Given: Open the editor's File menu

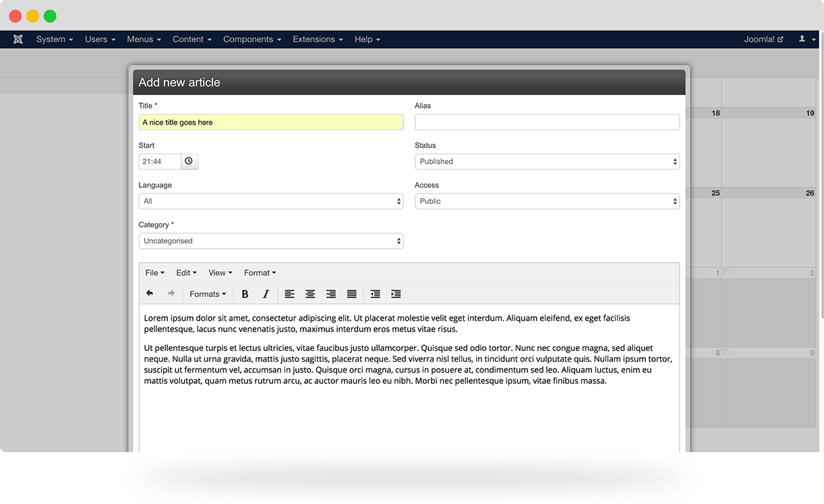Looking at the screenshot, I should coord(154,273).
